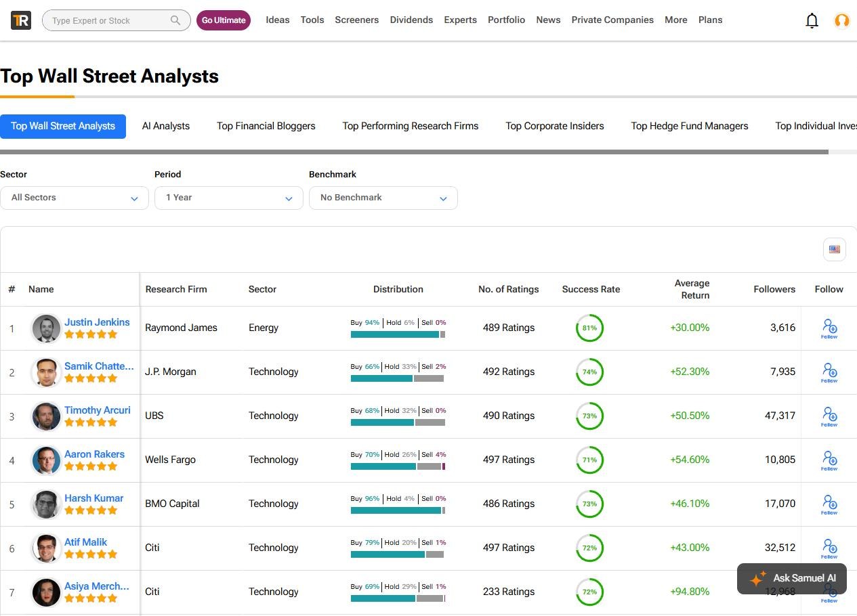Click Aaron Rakers' 71% success circle

click(589, 460)
